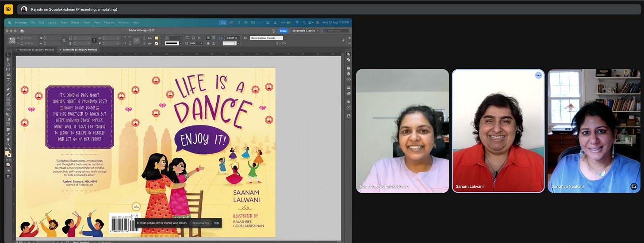Click the control panel stroke color swatch

point(157,43)
